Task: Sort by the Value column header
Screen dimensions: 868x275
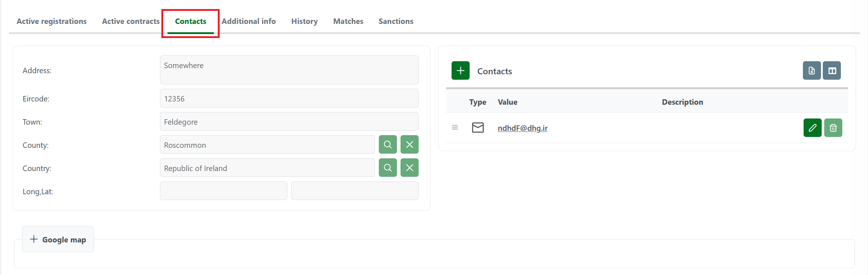Action: (x=507, y=102)
